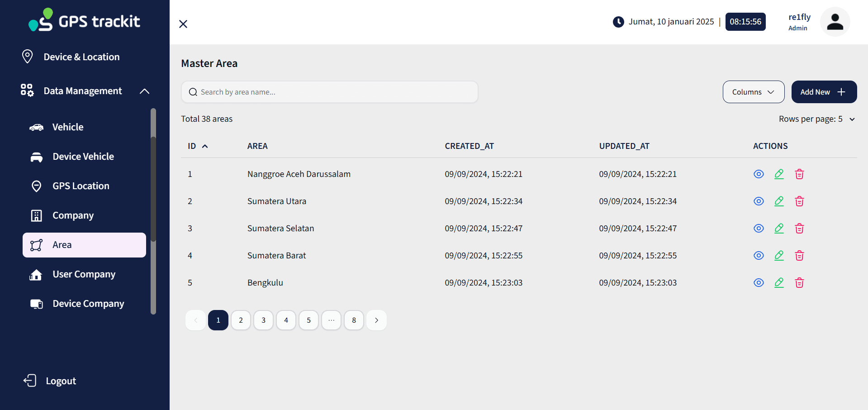Screen dimensions: 868x410
Task: Open the Sumatera Barat view eye icon
Action: coord(759,255)
